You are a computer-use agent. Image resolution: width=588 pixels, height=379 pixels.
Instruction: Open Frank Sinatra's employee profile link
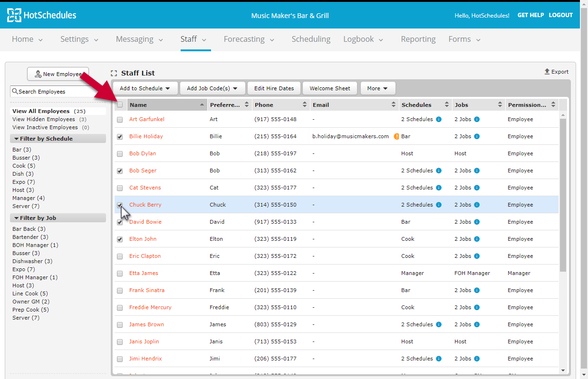(147, 290)
